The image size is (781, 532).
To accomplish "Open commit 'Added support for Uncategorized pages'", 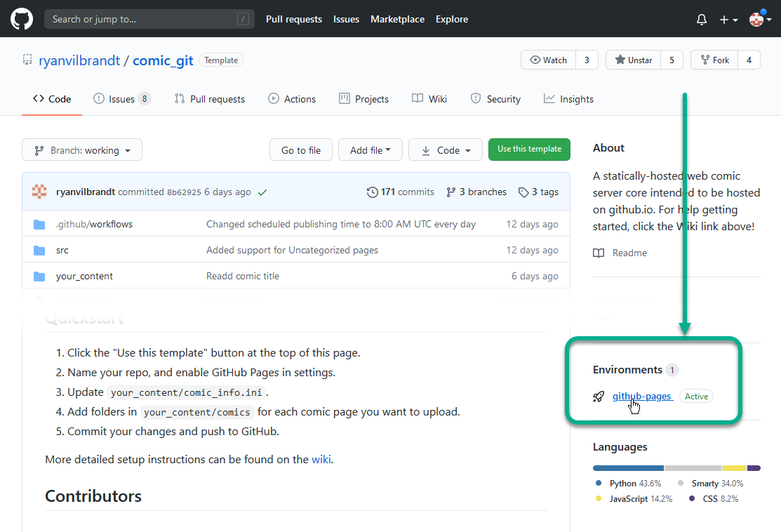I will click(292, 250).
